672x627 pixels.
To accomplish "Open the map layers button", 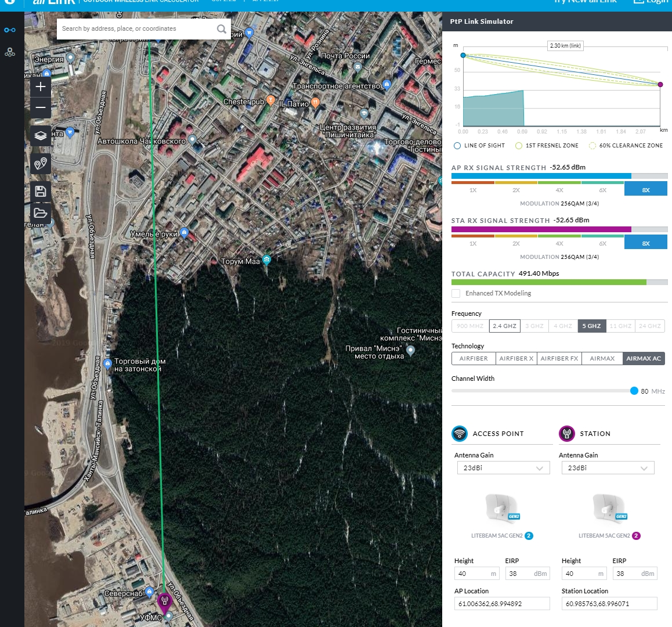I will (x=41, y=136).
